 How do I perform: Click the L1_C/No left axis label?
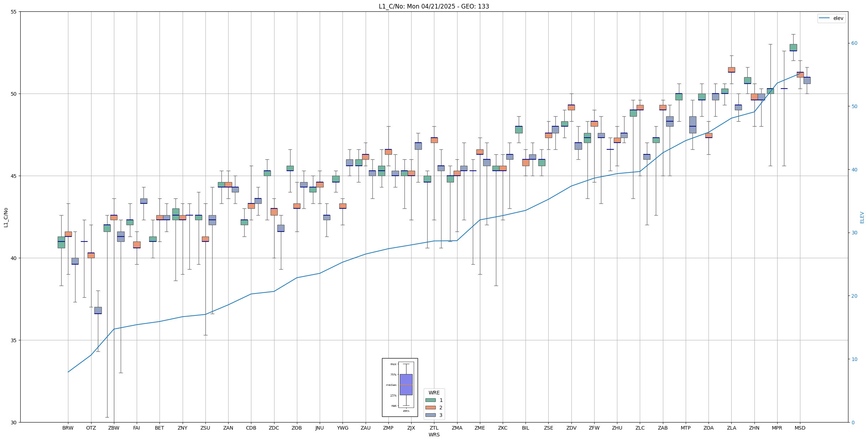[6, 217]
